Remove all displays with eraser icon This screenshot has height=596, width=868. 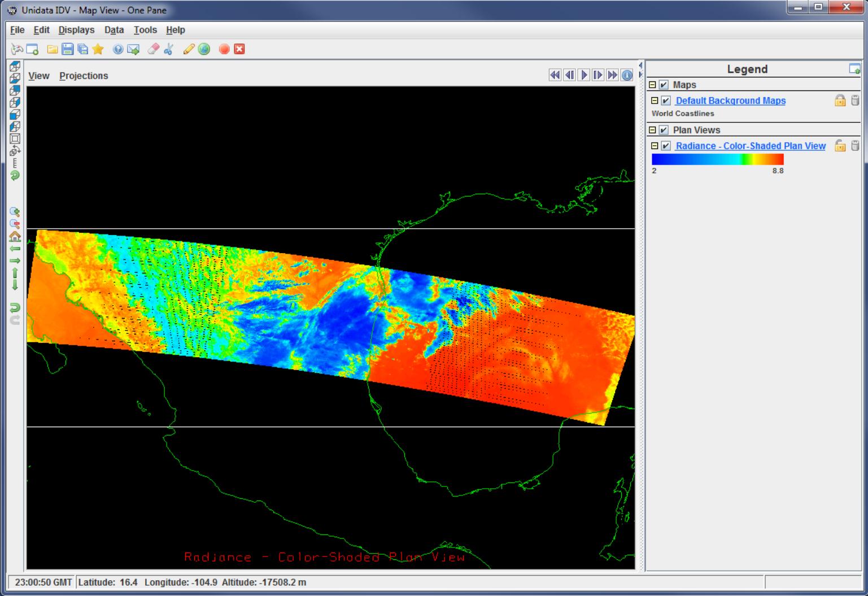coord(154,49)
